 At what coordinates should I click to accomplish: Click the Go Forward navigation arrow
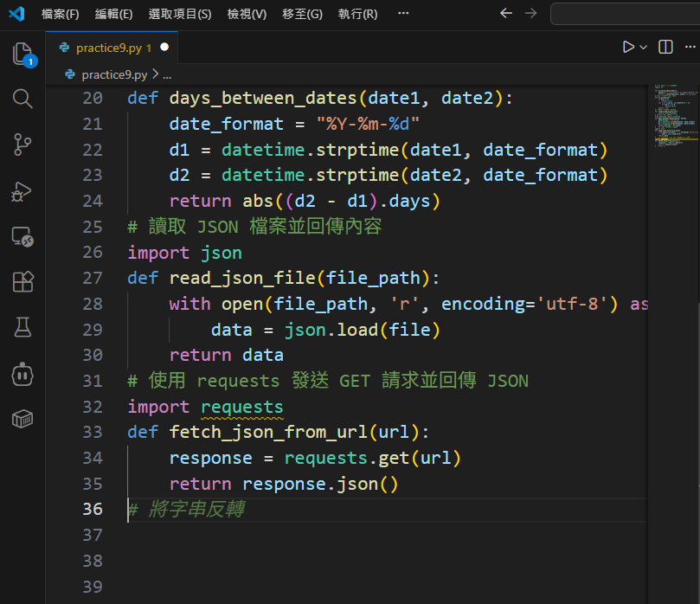[x=531, y=14]
